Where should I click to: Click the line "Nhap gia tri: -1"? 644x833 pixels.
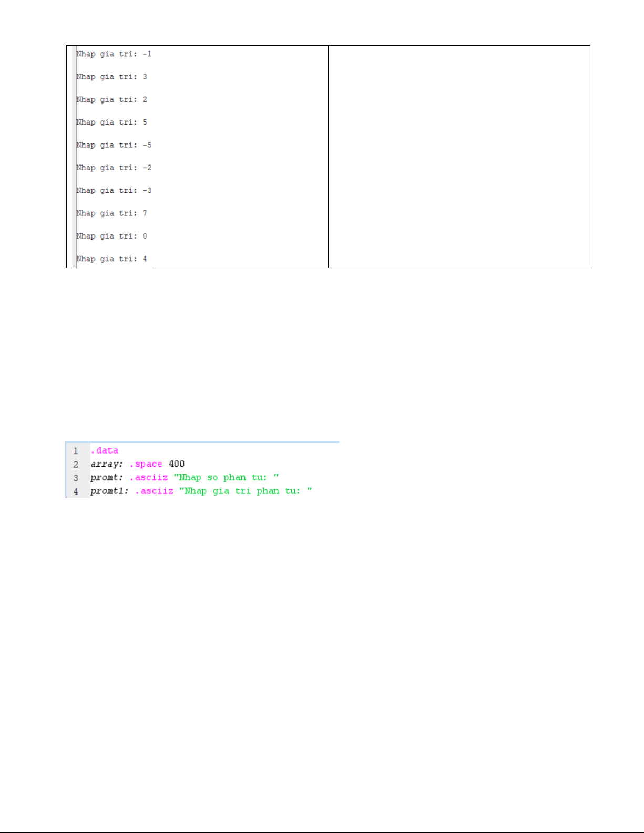point(114,54)
